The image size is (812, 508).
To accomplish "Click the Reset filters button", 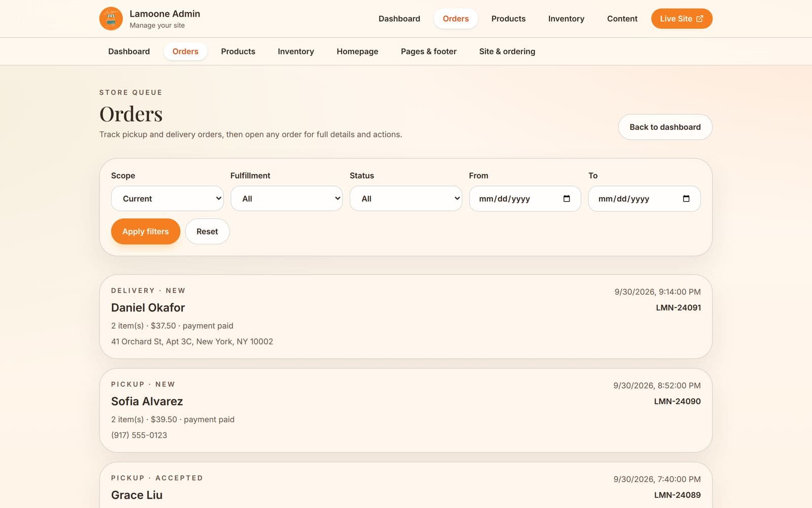I will click(207, 232).
